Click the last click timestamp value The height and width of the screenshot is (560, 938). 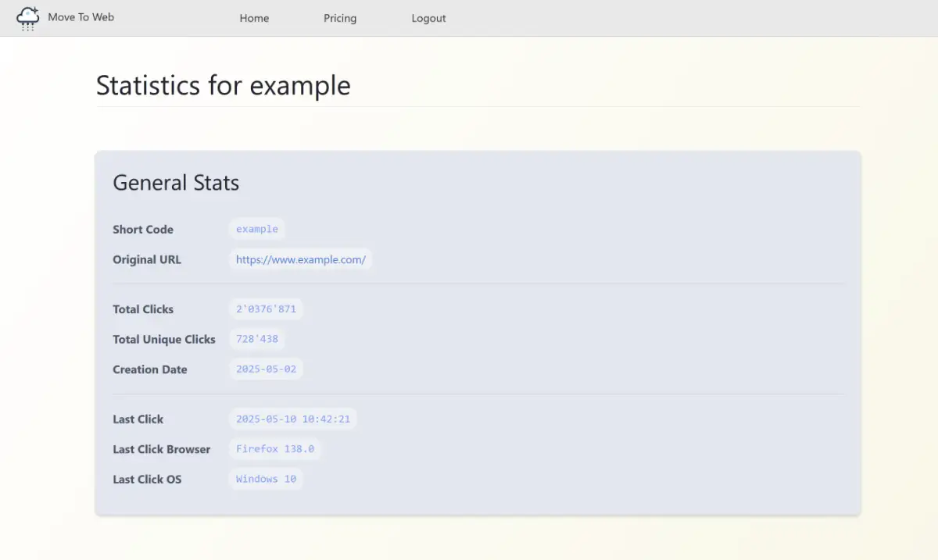coord(292,419)
